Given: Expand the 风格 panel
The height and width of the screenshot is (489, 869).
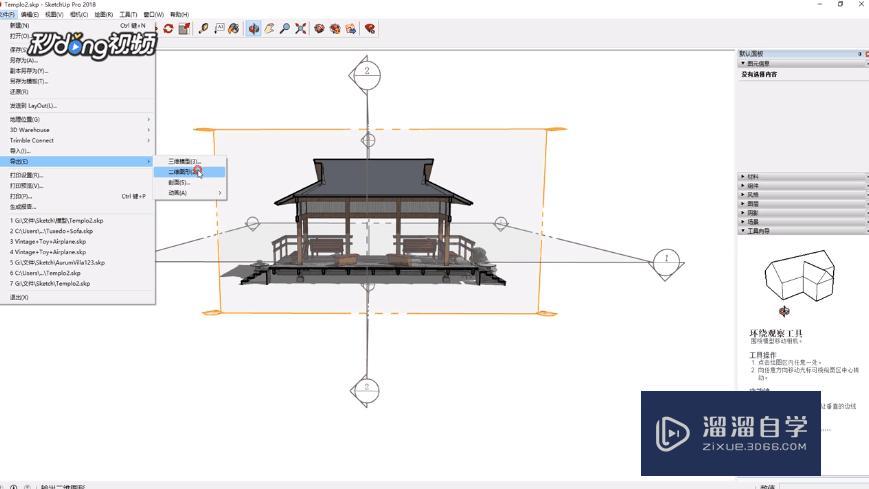Looking at the screenshot, I should (x=802, y=195).
